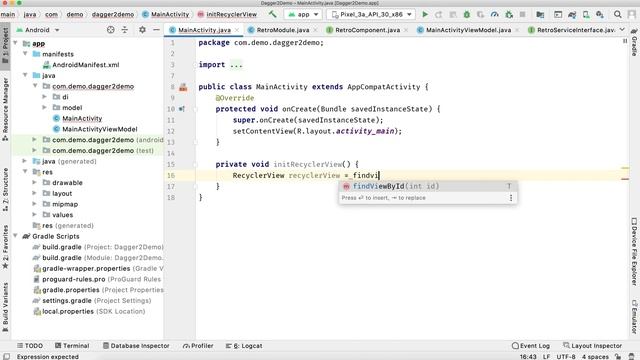Screen dimensions: 640x360
Task: Open the TODO tool window
Action: [29, 346]
